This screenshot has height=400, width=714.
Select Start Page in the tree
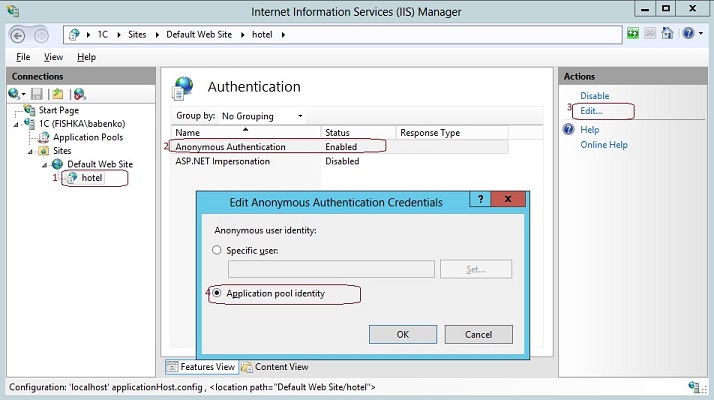click(59, 110)
